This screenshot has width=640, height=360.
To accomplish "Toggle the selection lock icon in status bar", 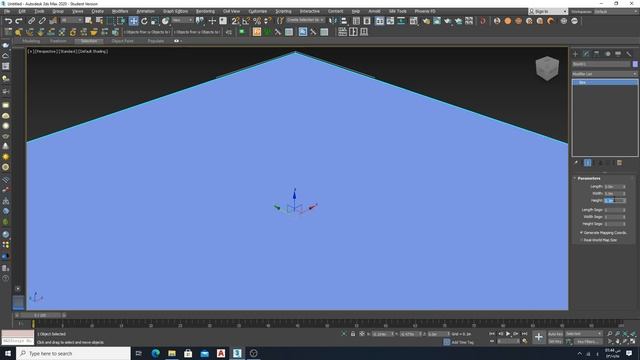I will pos(353,334).
